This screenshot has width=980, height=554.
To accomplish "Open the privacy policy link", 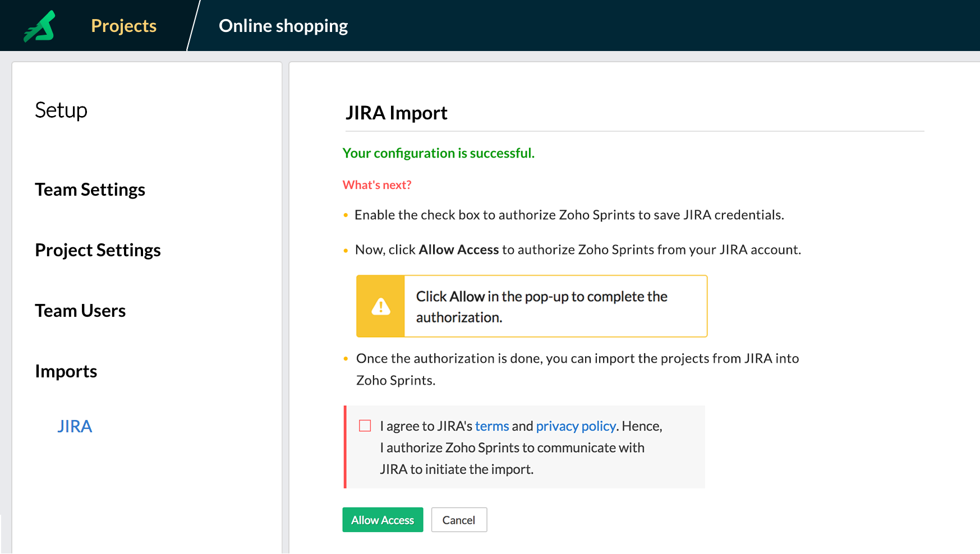I will click(x=576, y=426).
